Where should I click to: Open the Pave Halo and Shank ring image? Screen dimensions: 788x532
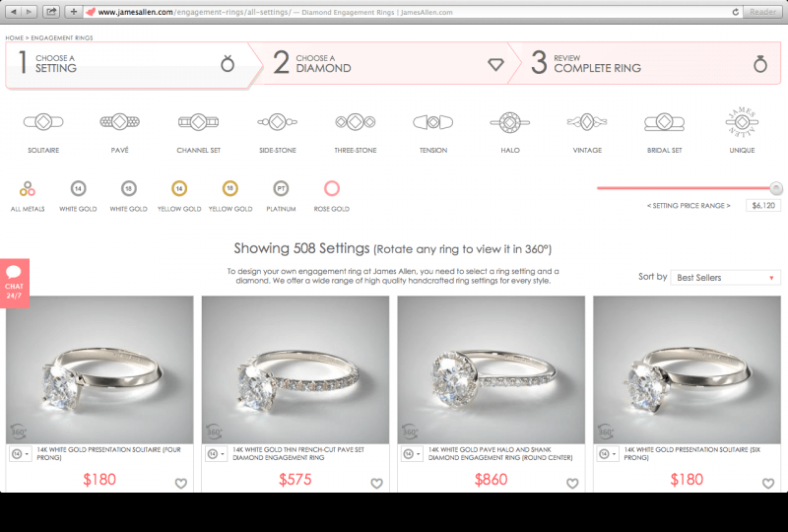tap(491, 369)
